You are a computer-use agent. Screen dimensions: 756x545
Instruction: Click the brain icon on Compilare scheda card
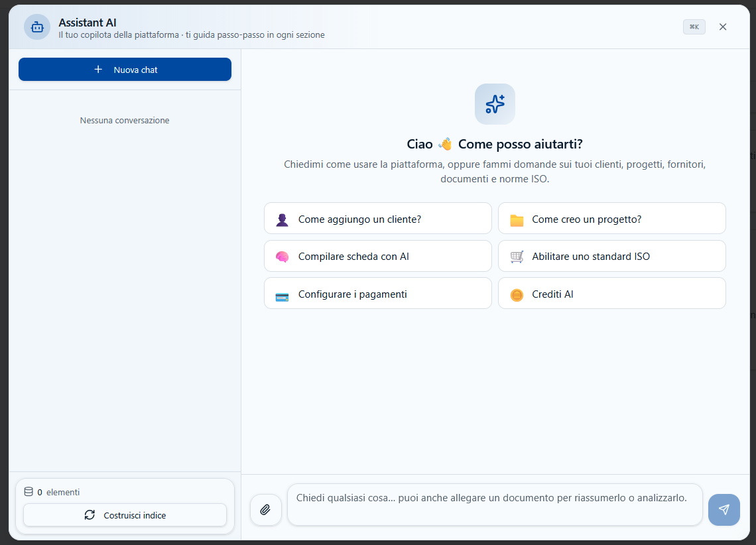(282, 257)
